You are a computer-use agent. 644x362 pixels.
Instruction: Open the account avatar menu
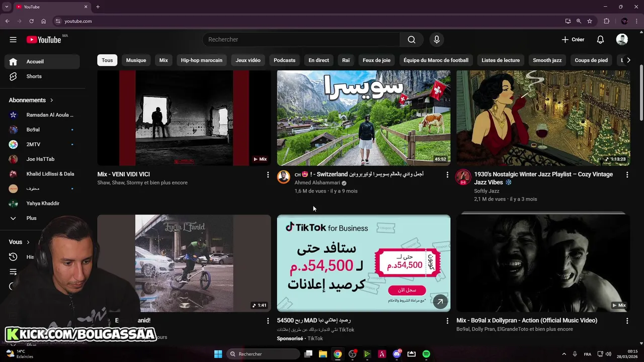pos(622,40)
